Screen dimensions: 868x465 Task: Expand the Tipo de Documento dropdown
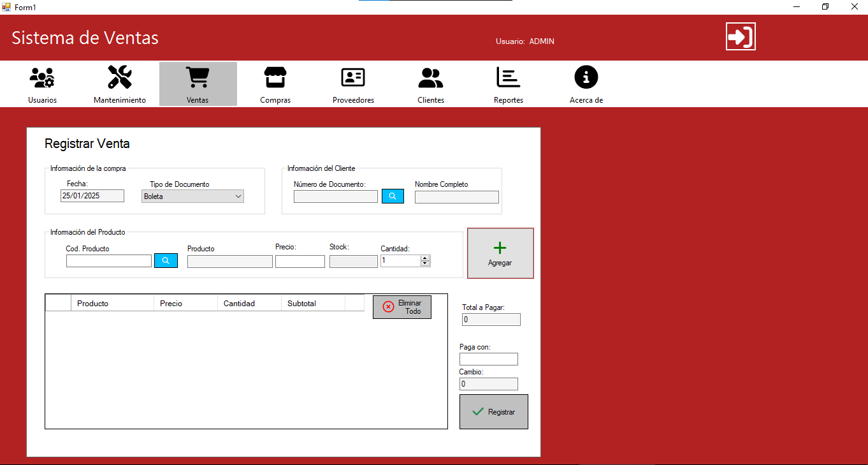tap(238, 196)
